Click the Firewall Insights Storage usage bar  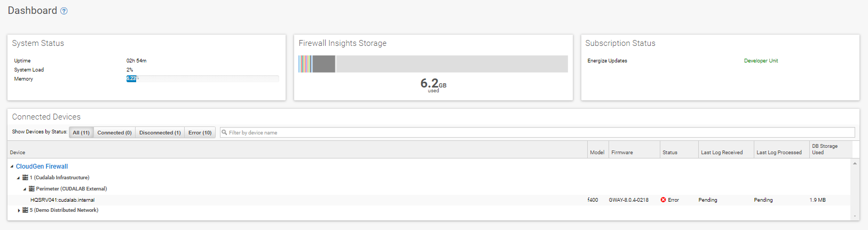[433, 64]
